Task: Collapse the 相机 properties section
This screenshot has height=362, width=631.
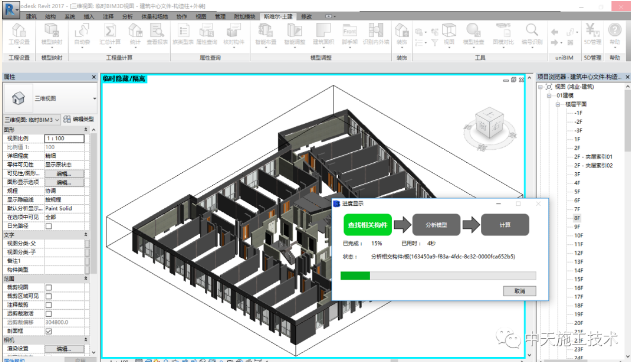Action: pyautogui.click(x=86, y=340)
